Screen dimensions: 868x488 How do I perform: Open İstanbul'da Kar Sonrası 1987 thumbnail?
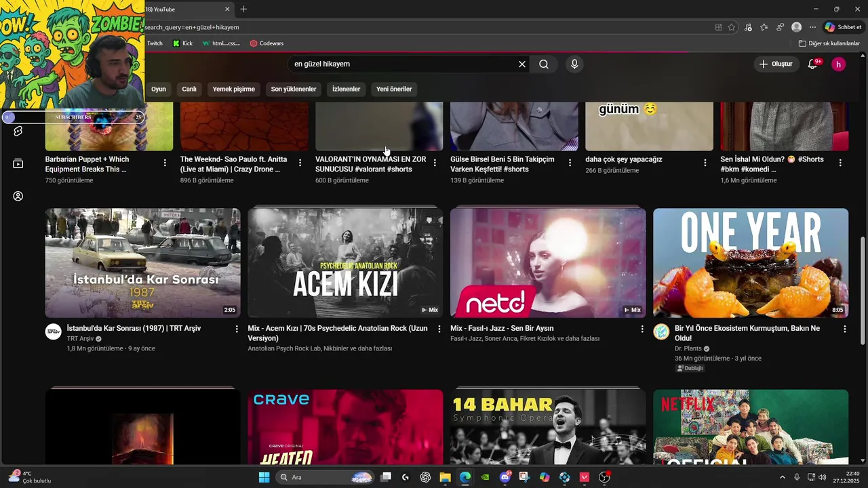[142, 263]
